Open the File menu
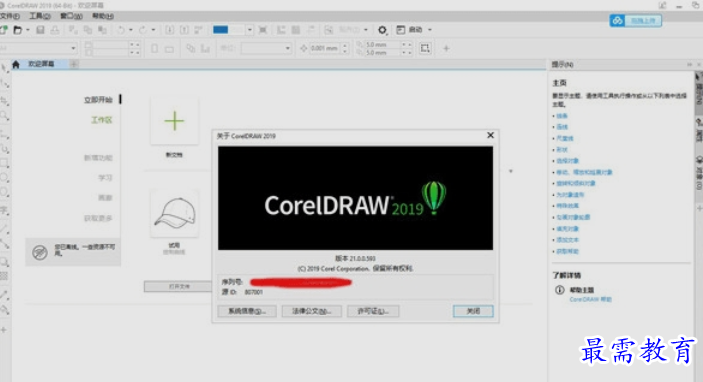This screenshot has width=703, height=382. pos(10,16)
